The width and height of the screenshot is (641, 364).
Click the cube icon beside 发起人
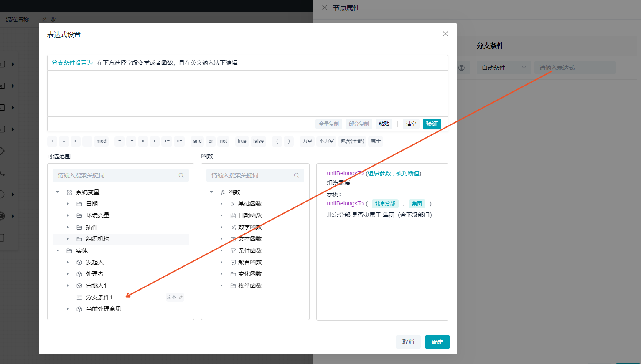pyautogui.click(x=79, y=263)
